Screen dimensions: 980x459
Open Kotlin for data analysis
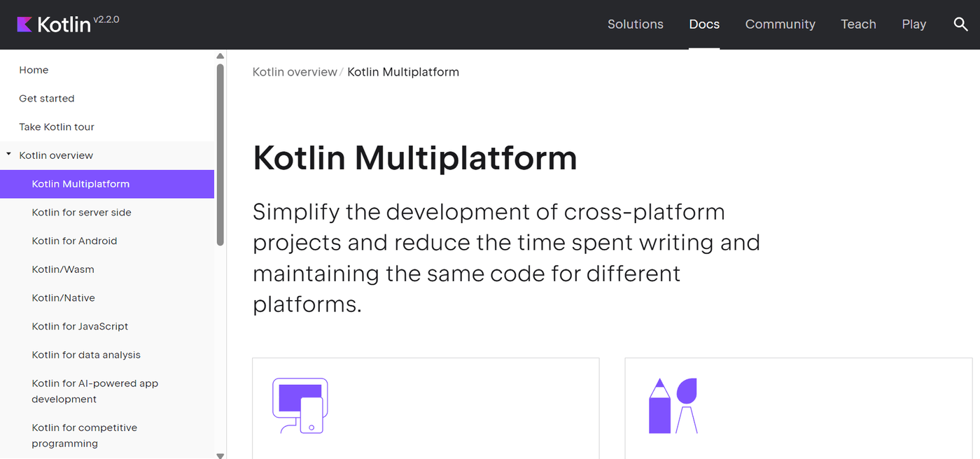pos(107,355)
